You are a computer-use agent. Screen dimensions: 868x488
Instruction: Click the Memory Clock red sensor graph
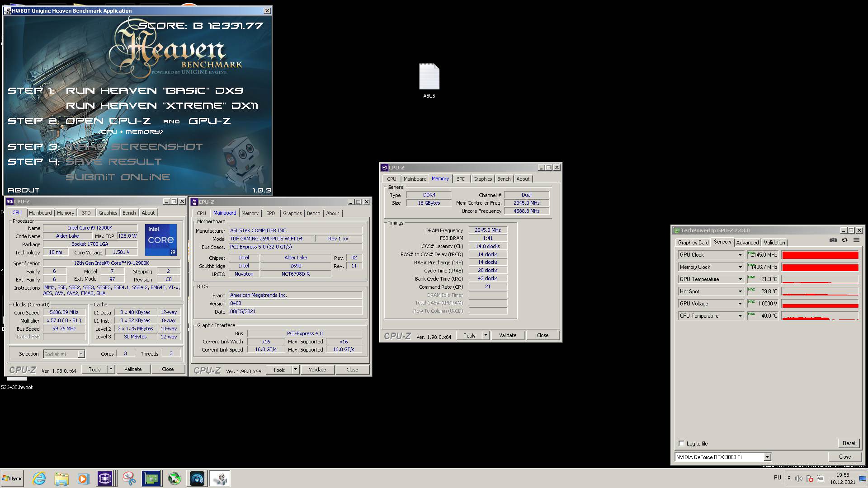pos(820,267)
